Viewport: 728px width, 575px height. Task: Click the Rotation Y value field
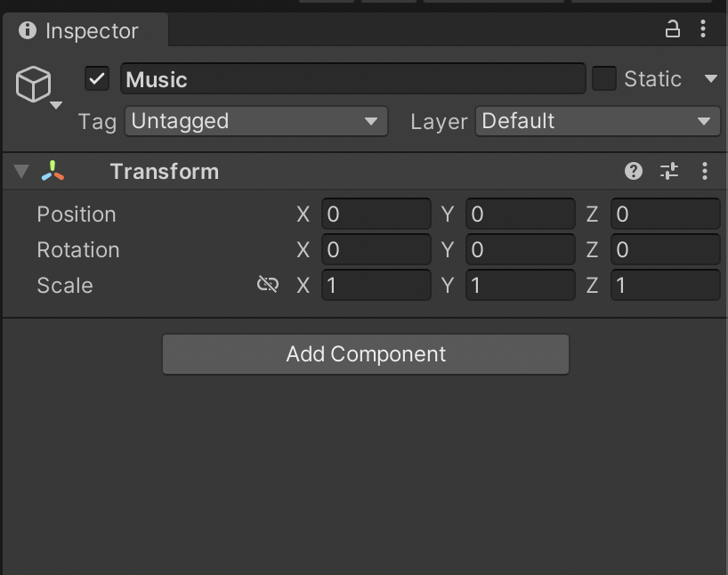coord(520,250)
